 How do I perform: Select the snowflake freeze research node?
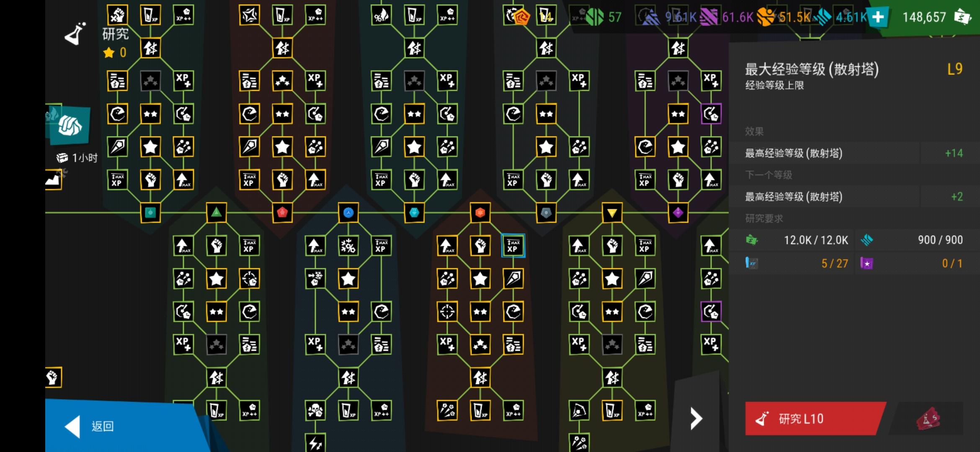click(x=315, y=278)
